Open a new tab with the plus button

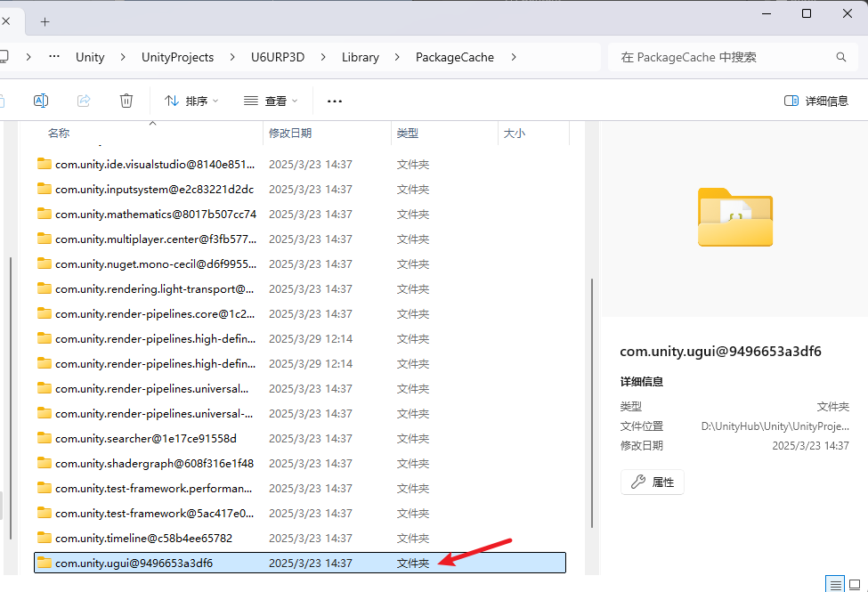pos(45,21)
